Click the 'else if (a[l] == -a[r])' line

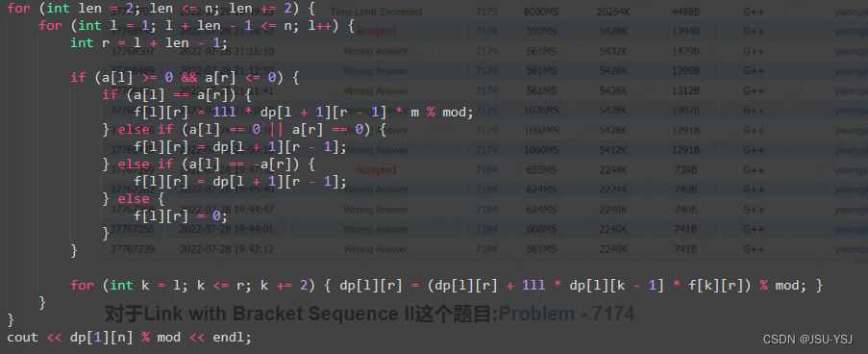tap(209, 164)
